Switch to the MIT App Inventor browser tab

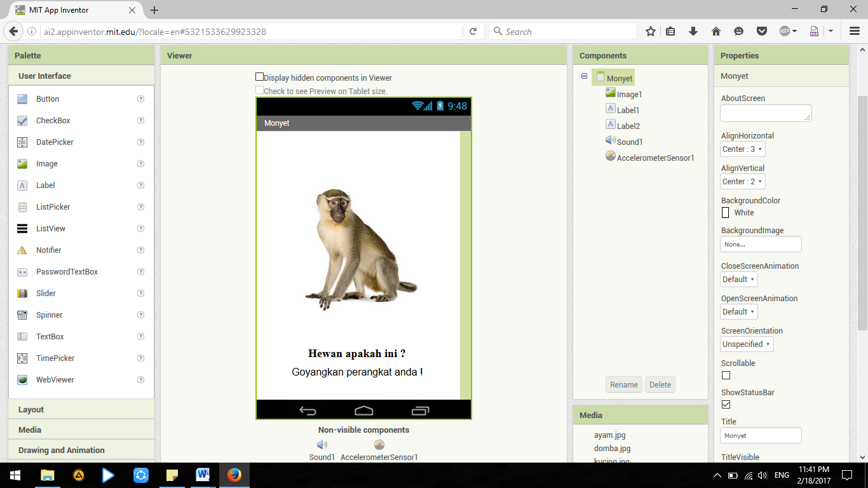pos(76,10)
